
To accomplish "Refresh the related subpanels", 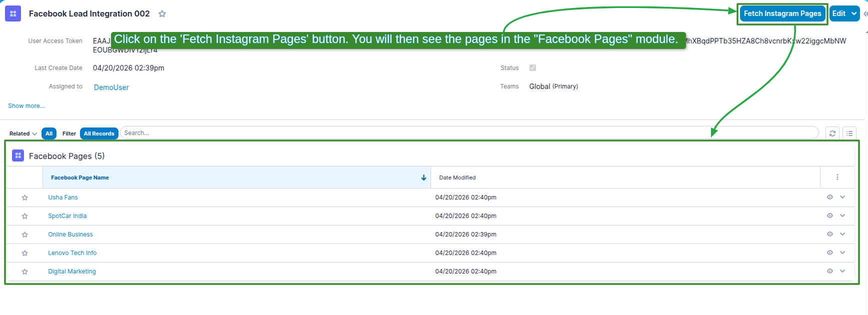I will (x=832, y=133).
